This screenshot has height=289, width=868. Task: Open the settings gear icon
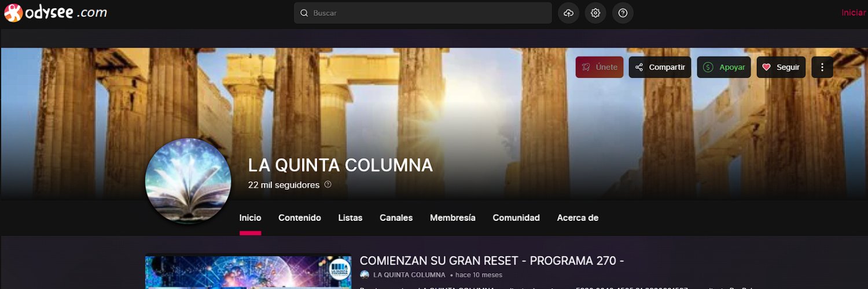point(595,13)
